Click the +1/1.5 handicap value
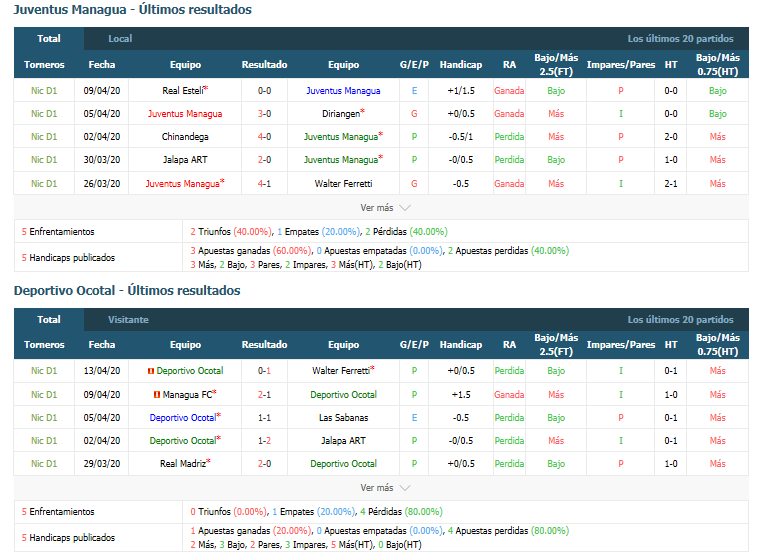This screenshot has width=767, height=556. click(461, 90)
